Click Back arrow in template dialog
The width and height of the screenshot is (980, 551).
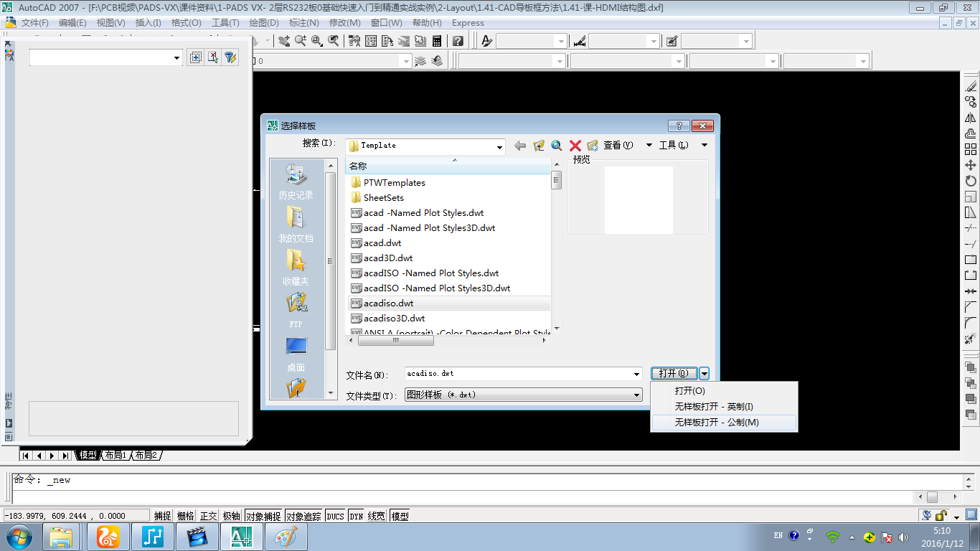(x=520, y=146)
